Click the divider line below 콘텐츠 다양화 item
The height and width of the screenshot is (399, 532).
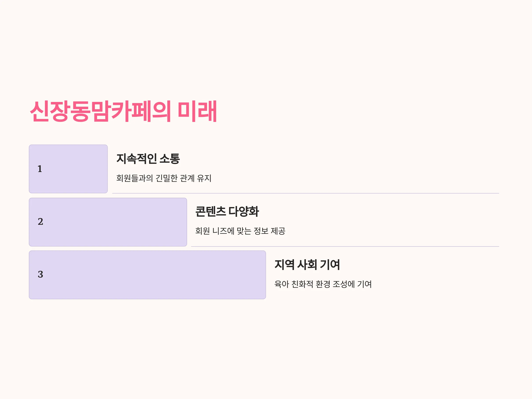coord(345,246)
